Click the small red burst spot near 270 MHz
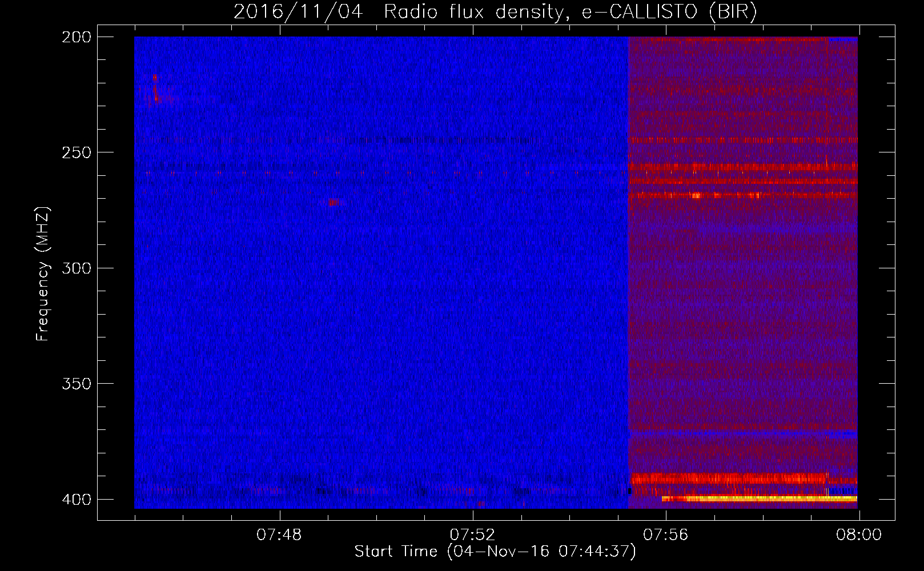Image resolution: width=924 pixels, height=571 pixels. (x=334, y=202)
